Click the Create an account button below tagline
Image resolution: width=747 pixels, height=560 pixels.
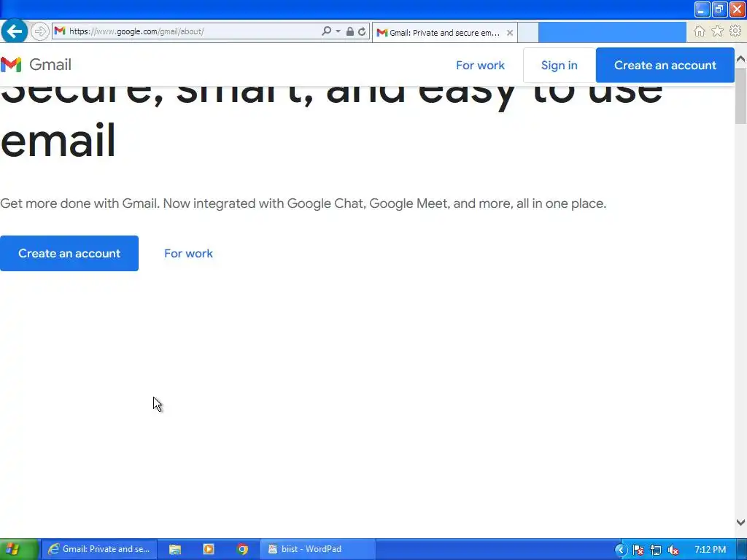(x=69, y=253)
